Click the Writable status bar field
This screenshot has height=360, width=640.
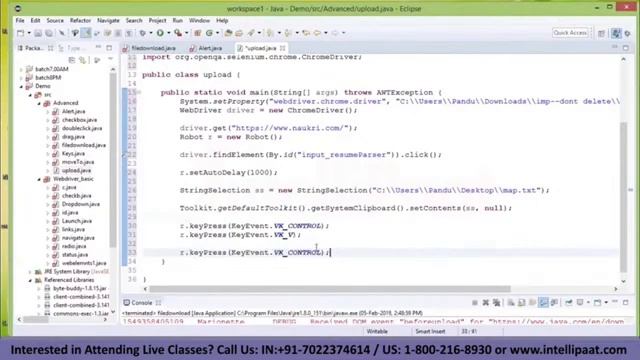pyautogui.click(x=377, y=331)
